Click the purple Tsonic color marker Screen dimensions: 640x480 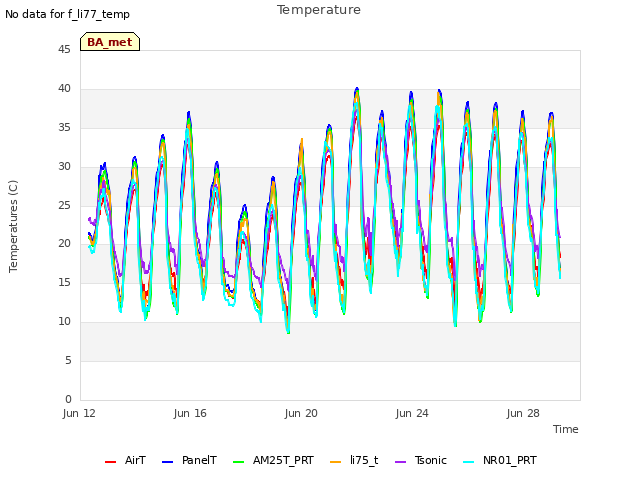pos(400,462)
